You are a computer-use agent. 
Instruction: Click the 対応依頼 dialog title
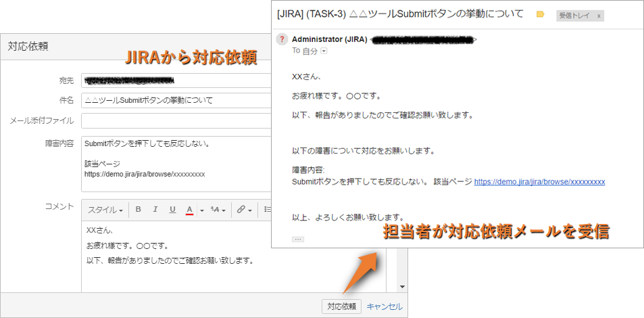coord(28,47)
